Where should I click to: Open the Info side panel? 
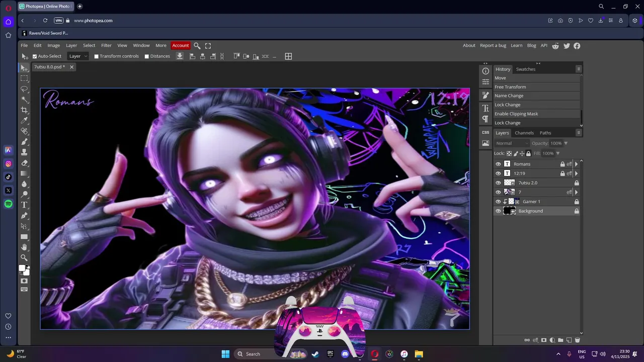(486, 71)
